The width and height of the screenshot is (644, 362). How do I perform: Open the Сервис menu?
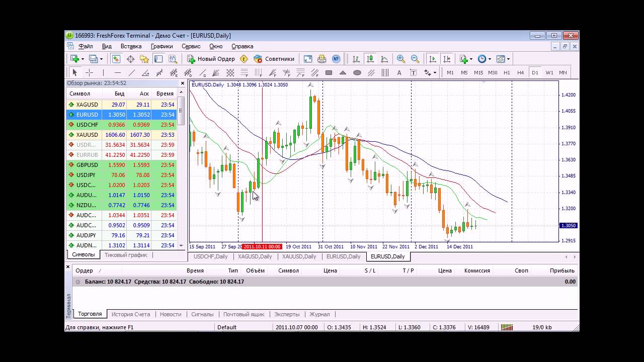pos(191,46)
